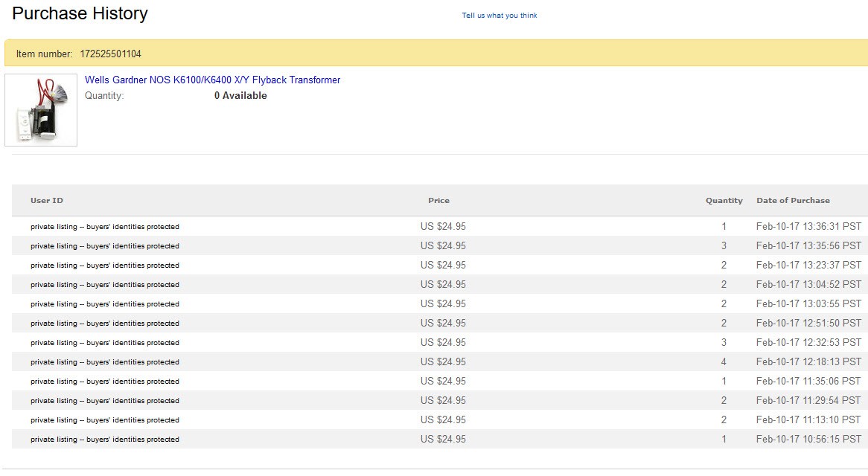This screenshot has width=868, height=476.
Task: Click the purchase date Feb-10-17 12:32:53 PST
Action: click(x=808, y=343)
